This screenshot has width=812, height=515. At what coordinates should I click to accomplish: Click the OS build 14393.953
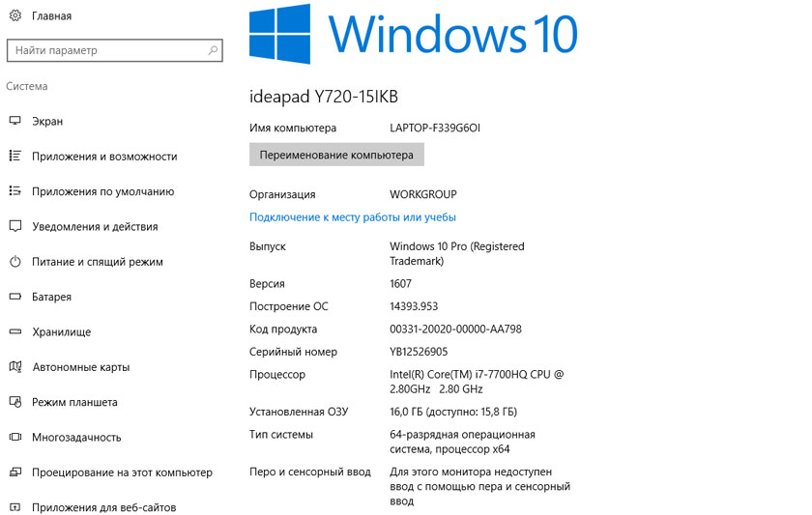414,306
